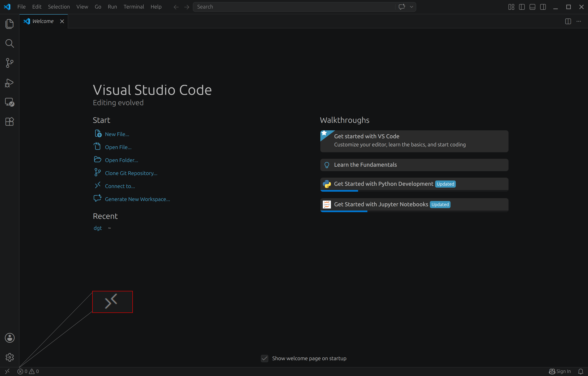Open Learn the Fundamentals walkthrough

click(414, 165)
